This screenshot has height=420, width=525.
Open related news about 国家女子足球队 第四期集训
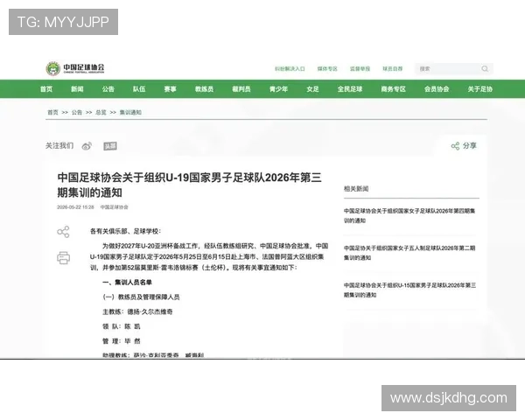[x=409, y=216]
